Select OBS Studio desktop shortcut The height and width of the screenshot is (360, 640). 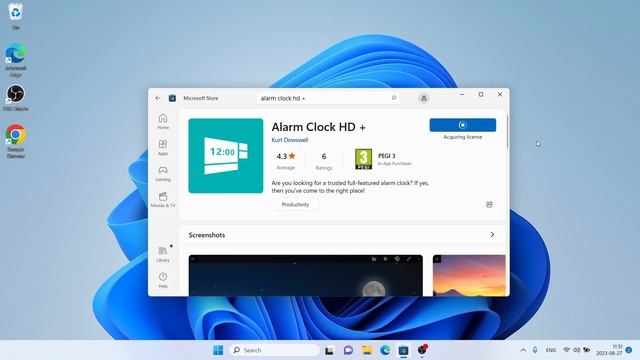pyautogui.click(x=16, y=98)
